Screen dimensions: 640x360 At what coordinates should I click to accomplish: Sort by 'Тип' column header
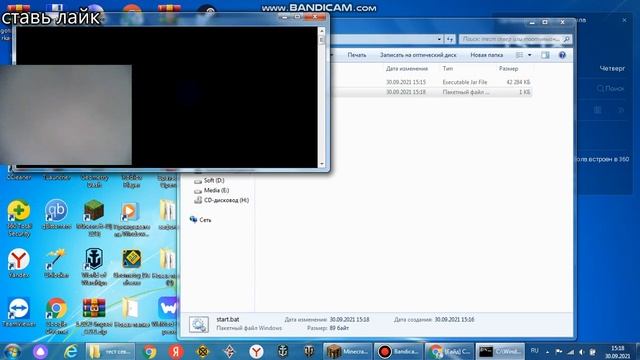coord(447,69)
